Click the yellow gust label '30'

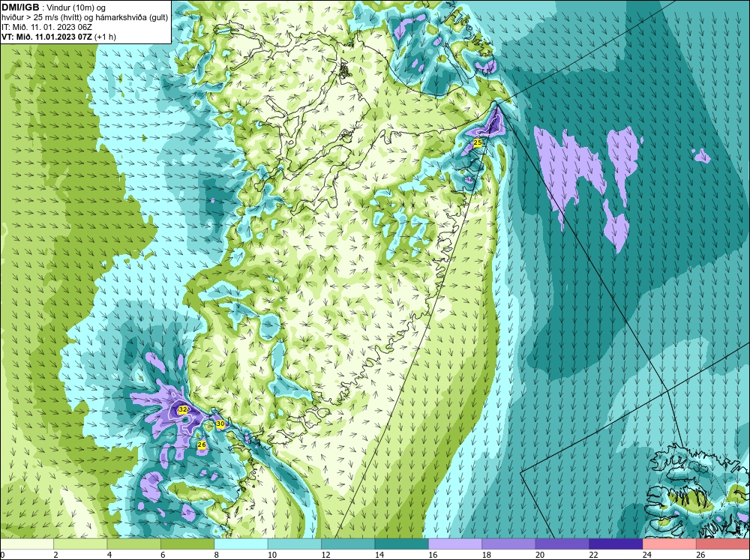tap(220, 424)
